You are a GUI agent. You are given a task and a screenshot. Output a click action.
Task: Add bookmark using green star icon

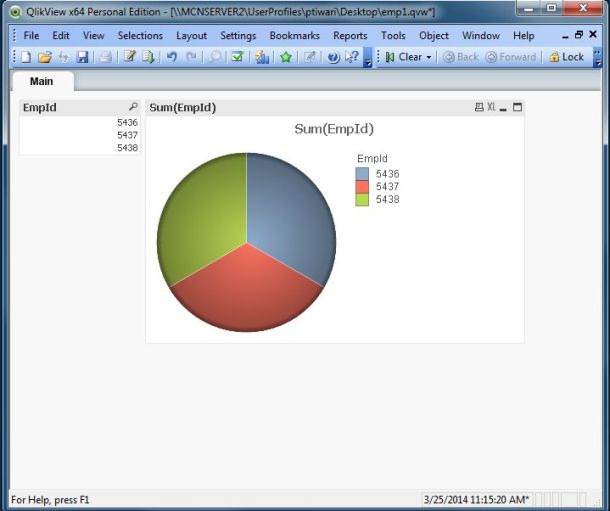286,57
